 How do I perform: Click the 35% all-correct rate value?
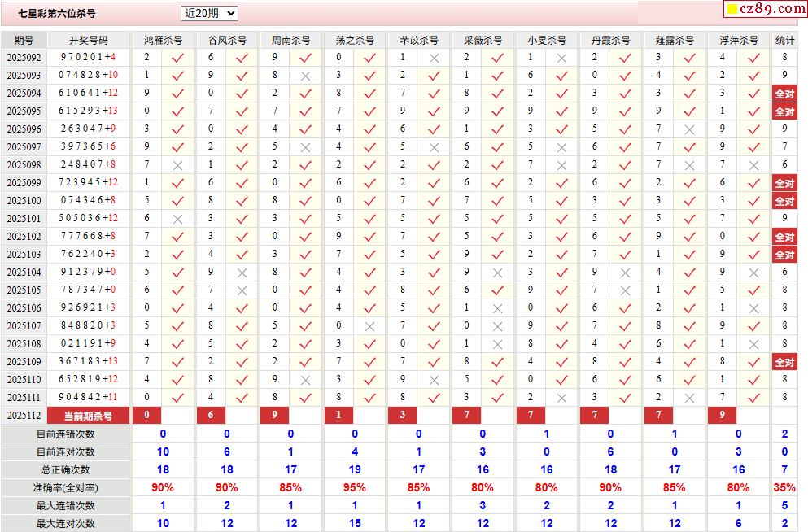pos(784,487)
